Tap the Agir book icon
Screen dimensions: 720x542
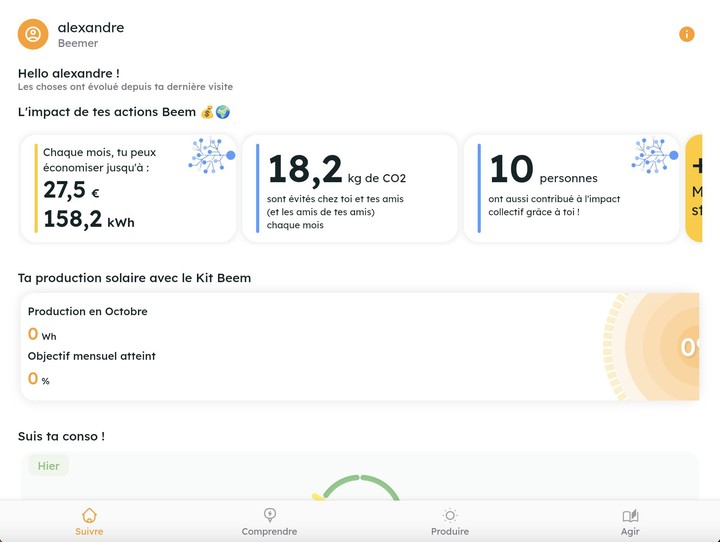click(630, 516)
